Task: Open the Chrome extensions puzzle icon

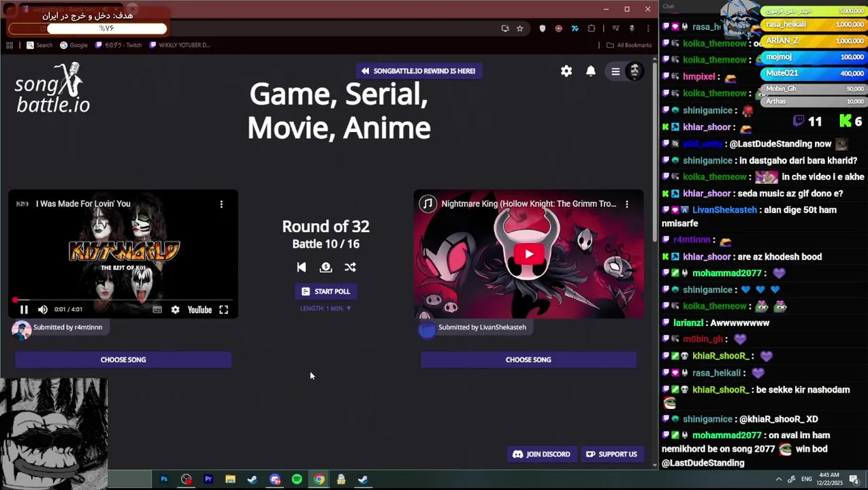Action: (x=591, y=29)
